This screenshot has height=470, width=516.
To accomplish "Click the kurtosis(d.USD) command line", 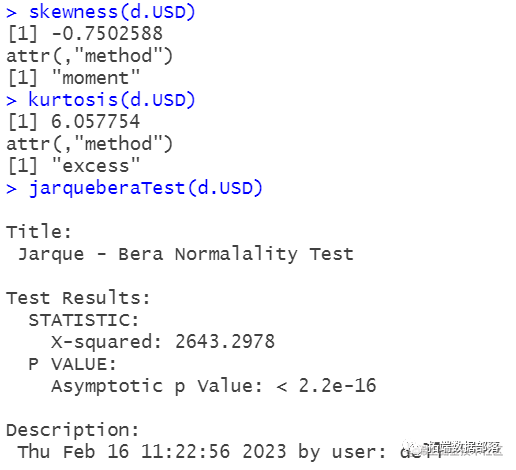I will 101,100.
